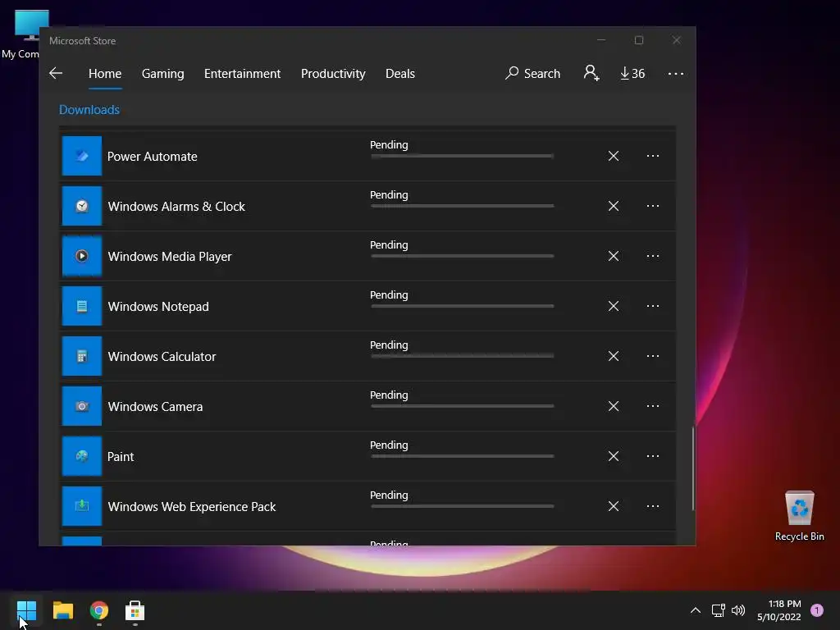Open the notification badge in the taskbar

pos(817,610)
